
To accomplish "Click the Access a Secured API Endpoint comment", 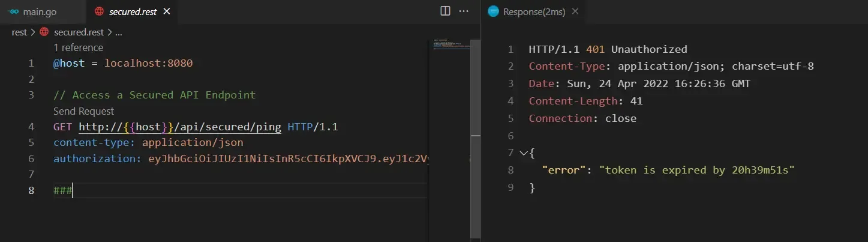I will tap(154, 95).
